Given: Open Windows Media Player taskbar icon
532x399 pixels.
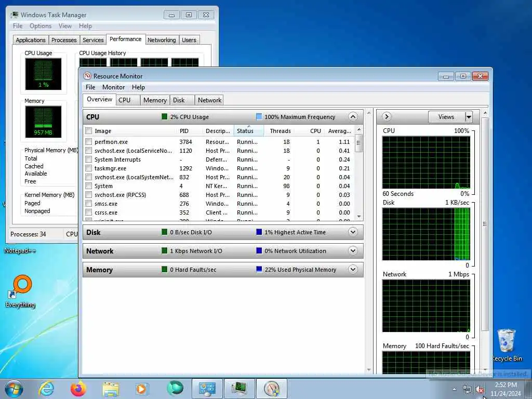Looking at the screenshot, I should tap(141, 389).
